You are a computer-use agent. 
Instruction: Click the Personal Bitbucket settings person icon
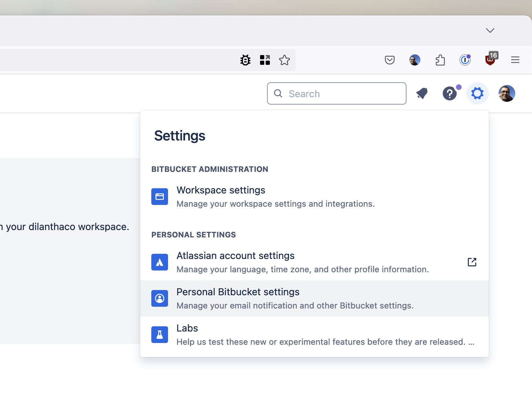[x=160, y=298]
